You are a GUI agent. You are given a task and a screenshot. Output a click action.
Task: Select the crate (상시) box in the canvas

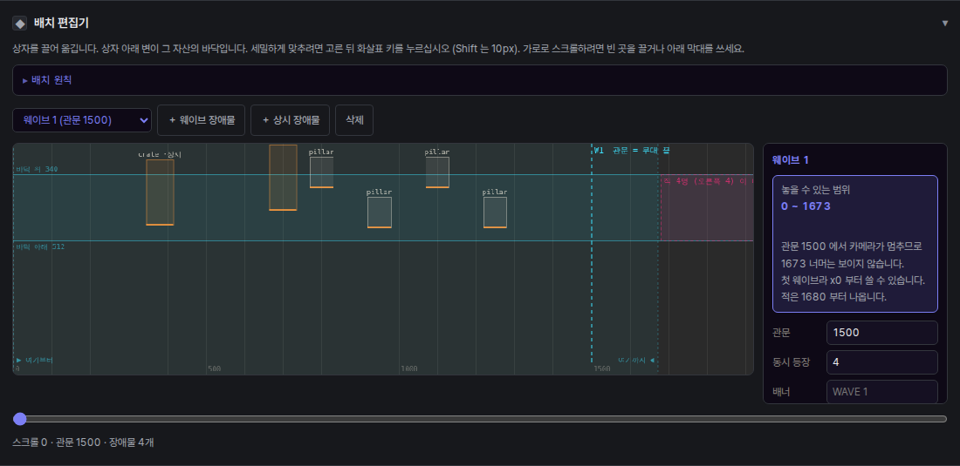160,192
